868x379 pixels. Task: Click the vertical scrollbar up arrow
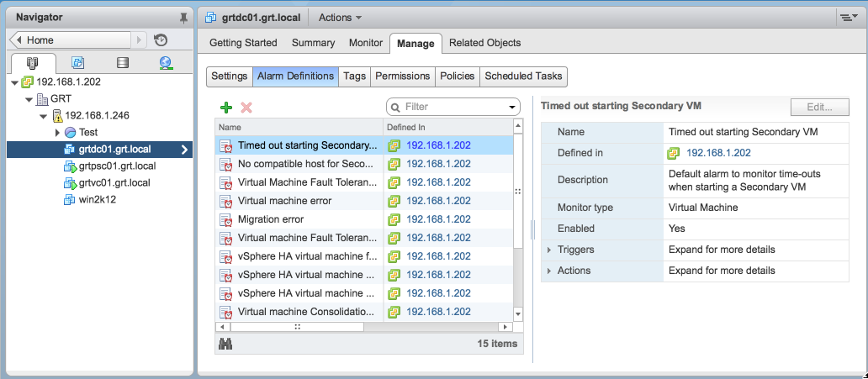tap(518, 127)
